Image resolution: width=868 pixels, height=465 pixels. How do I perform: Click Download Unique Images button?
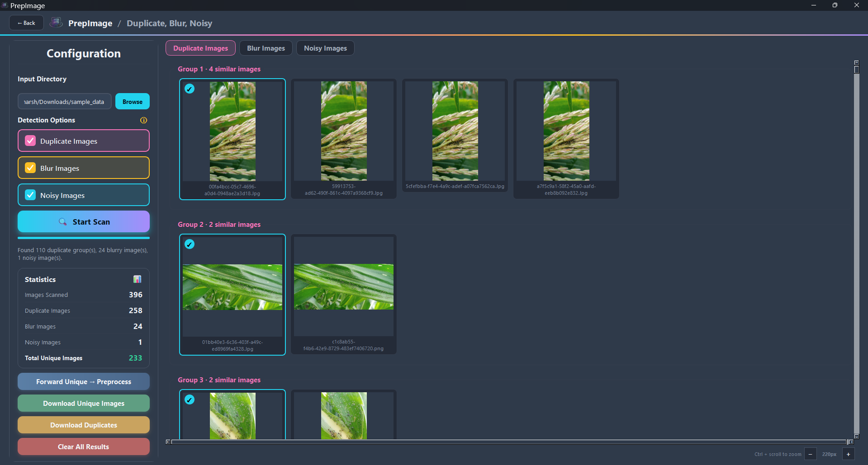click(x=84, y=403)
